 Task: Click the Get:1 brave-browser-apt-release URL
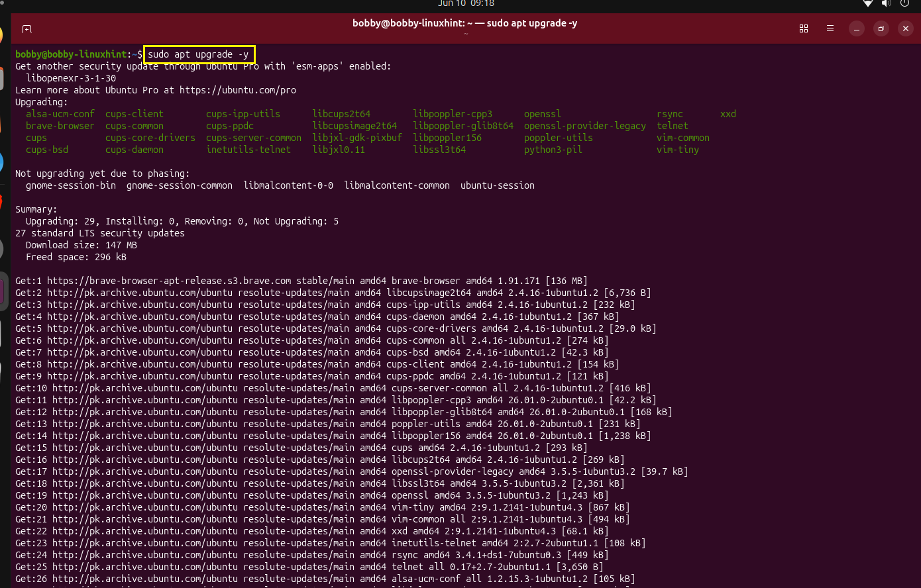coord(169,281)
